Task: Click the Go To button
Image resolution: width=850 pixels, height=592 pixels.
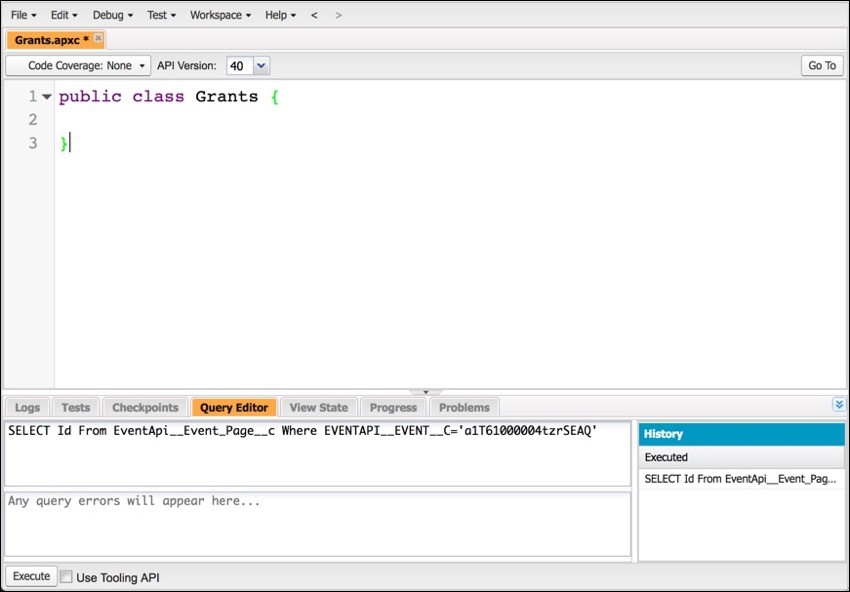Action: point(822,66)
